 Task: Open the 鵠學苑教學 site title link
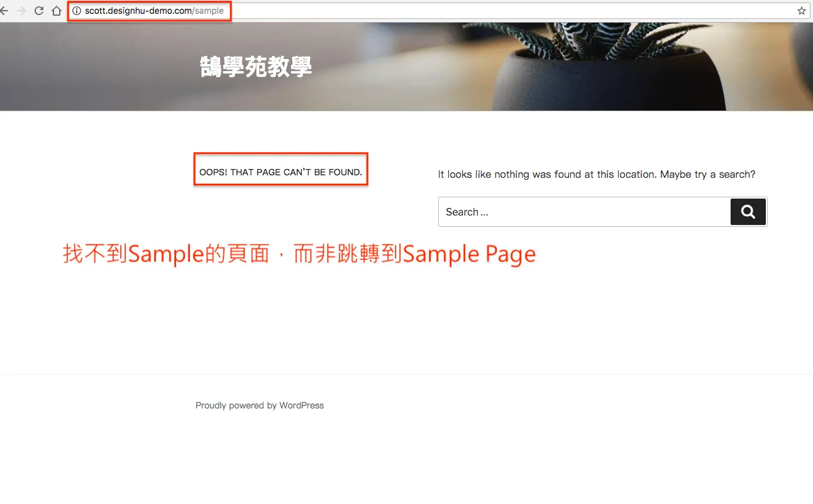tap(256, 66)
